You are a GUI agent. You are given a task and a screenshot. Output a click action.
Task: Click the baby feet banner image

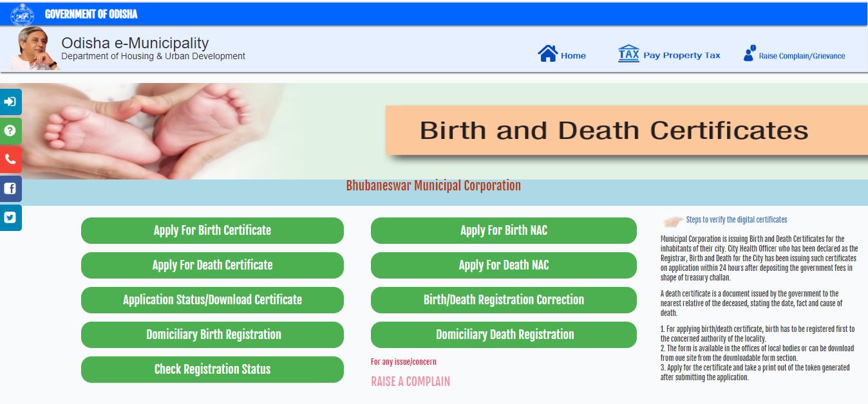[142, 131]
